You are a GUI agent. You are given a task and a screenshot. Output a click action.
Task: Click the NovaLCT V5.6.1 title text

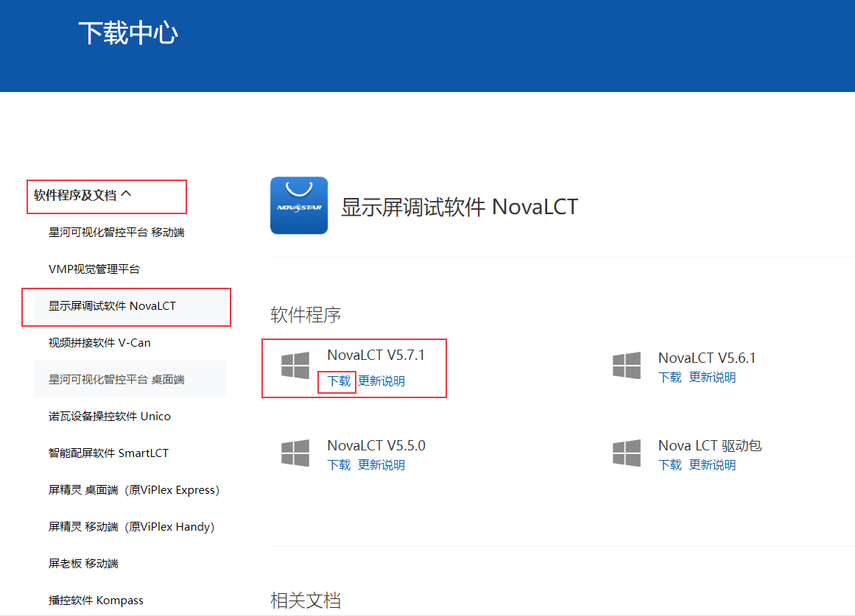click(707, 358)
